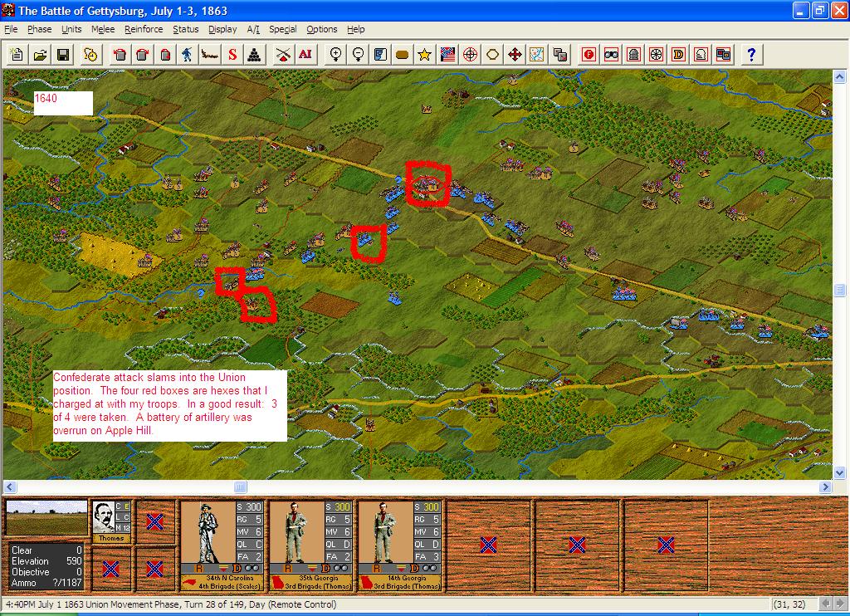Click the brown oval unit-bases icon
Image resolution: width=850 pixels, height=616 pixels.
pos(403,54)
